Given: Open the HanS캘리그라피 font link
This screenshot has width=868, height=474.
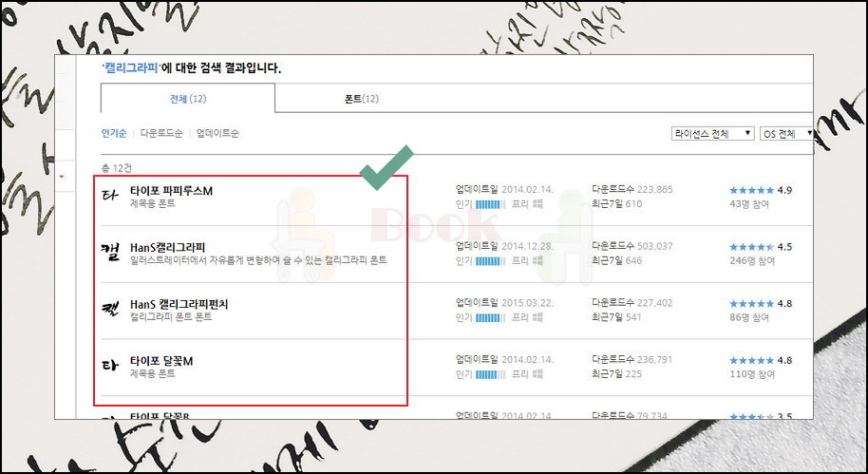Looking at the screenshot, I should point(168,247).
